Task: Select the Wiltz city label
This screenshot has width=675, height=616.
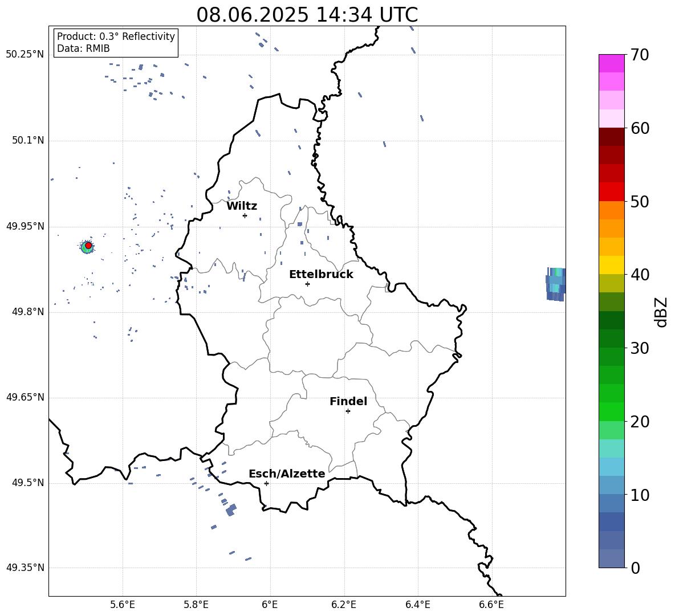Action: [242, 206]
